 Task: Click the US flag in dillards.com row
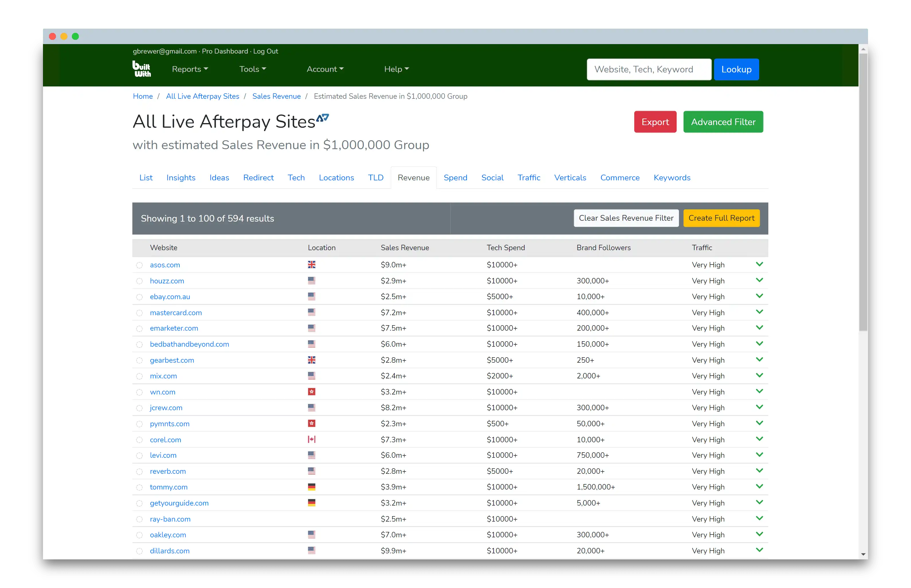[312, 550]
